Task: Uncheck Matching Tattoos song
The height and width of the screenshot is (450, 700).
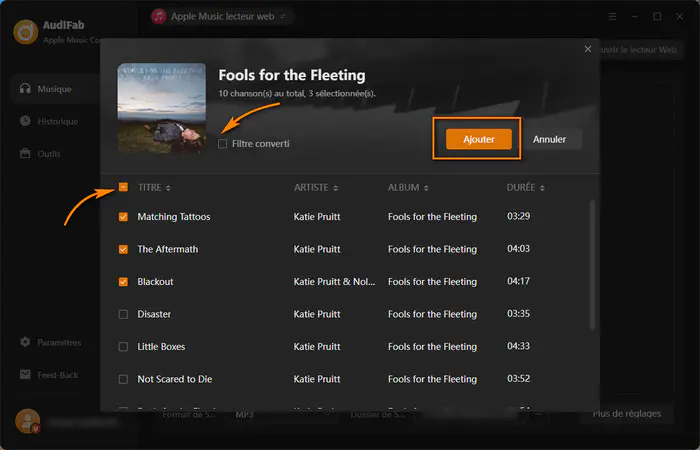Action: point(123,217)
